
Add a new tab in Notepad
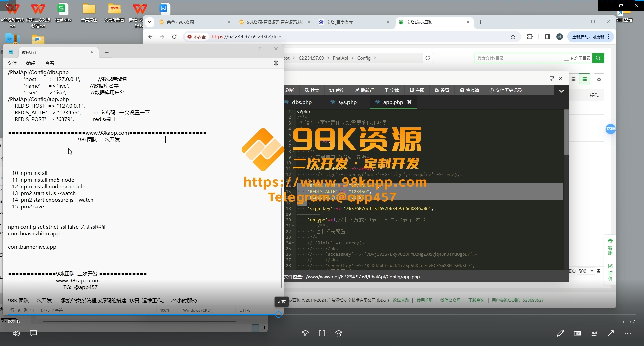tap(107, 52)
